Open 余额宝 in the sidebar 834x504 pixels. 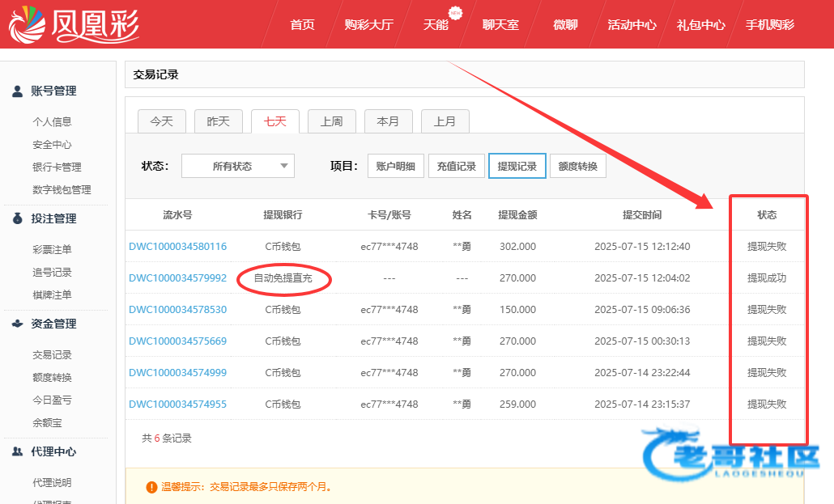coord(47,423)
